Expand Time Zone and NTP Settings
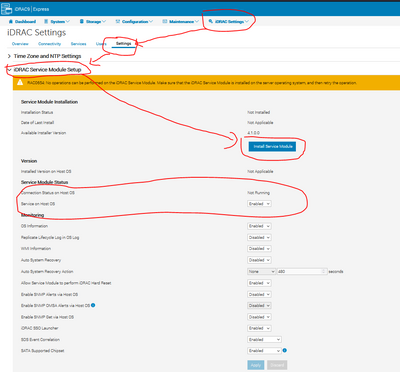This screenshot has width=400, height=372. pyautogui.click(x=44, y=56)
